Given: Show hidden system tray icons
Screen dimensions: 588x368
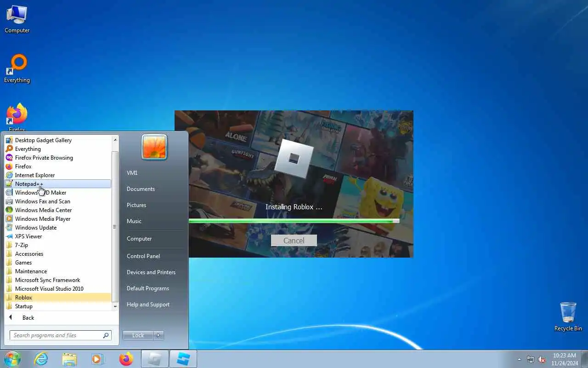Looking at the screenshot, I should (520, 359).
